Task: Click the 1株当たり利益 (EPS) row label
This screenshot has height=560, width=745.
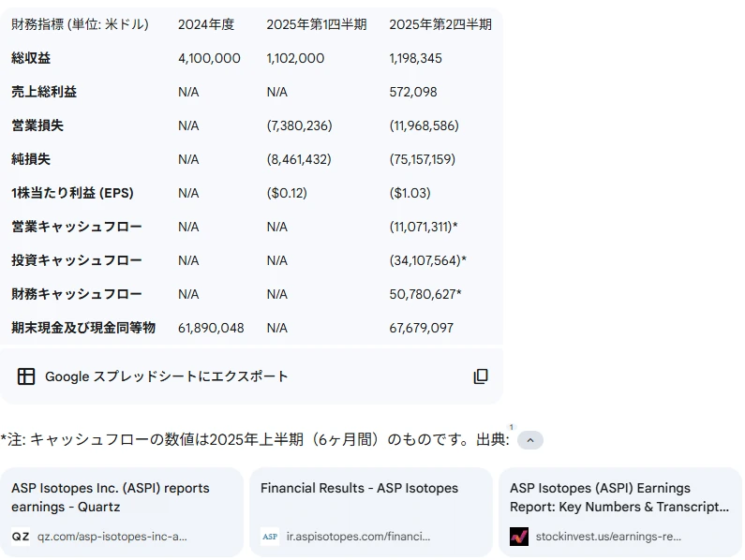Action: pos(72,193)
